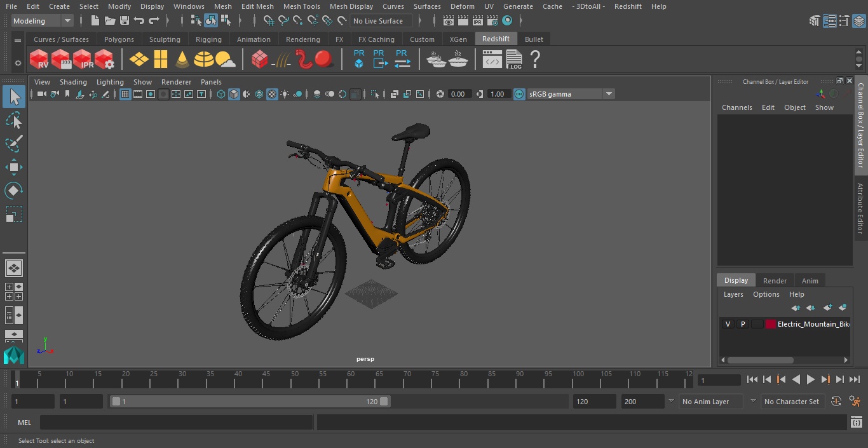Click the time range slider bar

(x=250, y=402)
